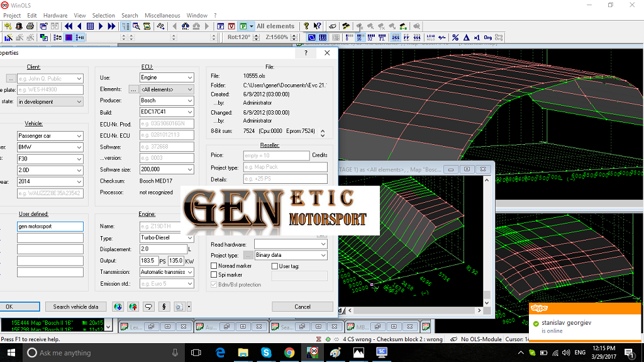Click the Cancel button
Screen dimensions: 644x362
click(303, 307)
